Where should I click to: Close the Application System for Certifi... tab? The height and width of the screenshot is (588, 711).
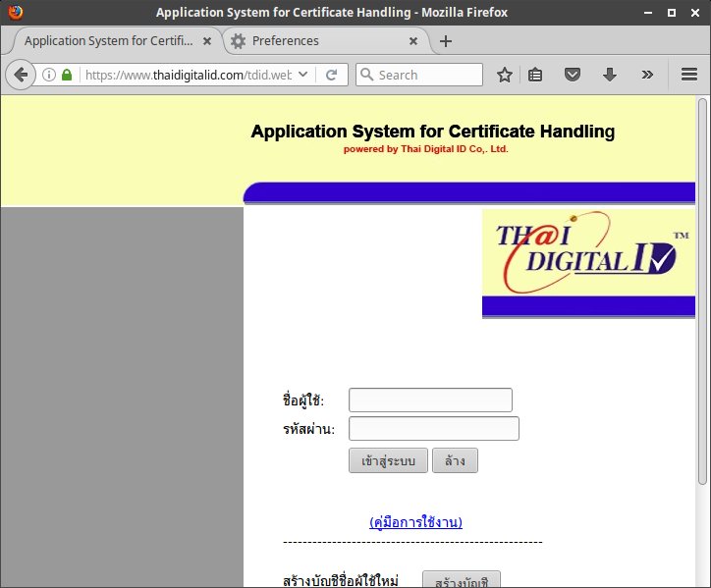click(207, 41)
